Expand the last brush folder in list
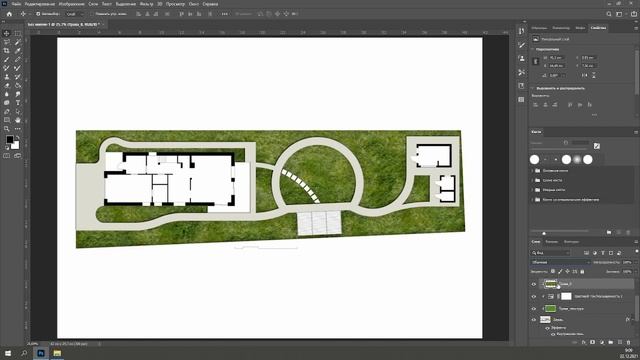640x360 pixels. tap(532, 200)
